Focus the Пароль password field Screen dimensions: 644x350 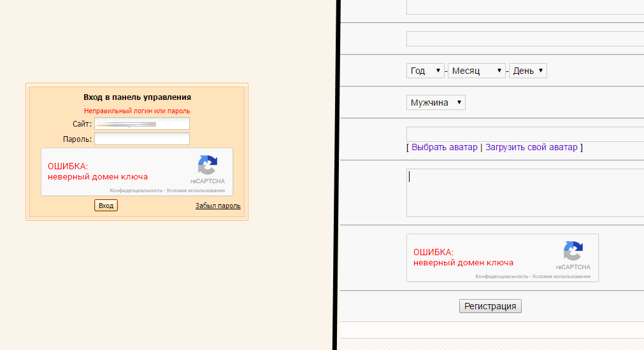pyautogui.click(x=142, y=139)
